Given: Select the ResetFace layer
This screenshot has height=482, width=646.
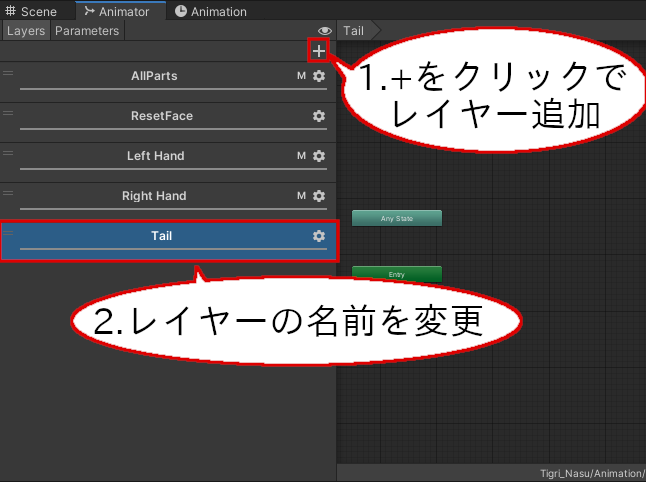Looking at the screenshot, I should (x=168, y=122).
